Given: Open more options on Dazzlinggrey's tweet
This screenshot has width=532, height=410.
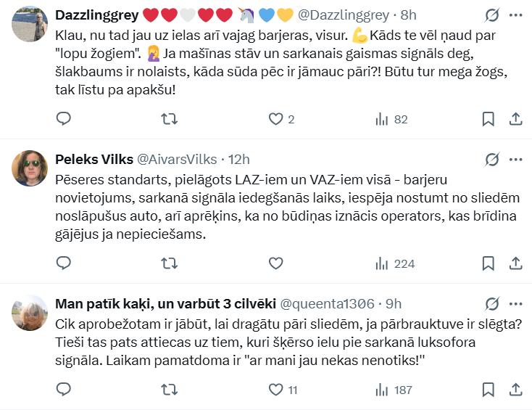Looking at the screenshot, I should (x=515, y=15).
